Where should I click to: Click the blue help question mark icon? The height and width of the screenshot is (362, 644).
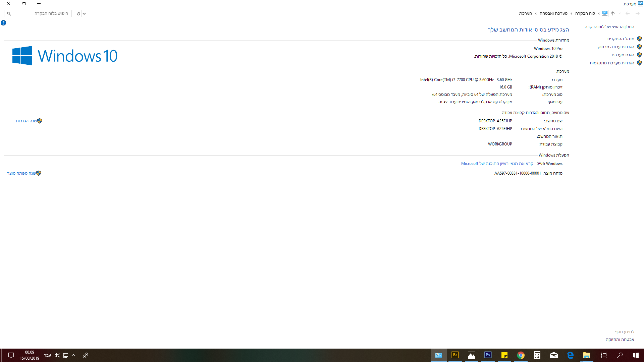pos(3,23)
